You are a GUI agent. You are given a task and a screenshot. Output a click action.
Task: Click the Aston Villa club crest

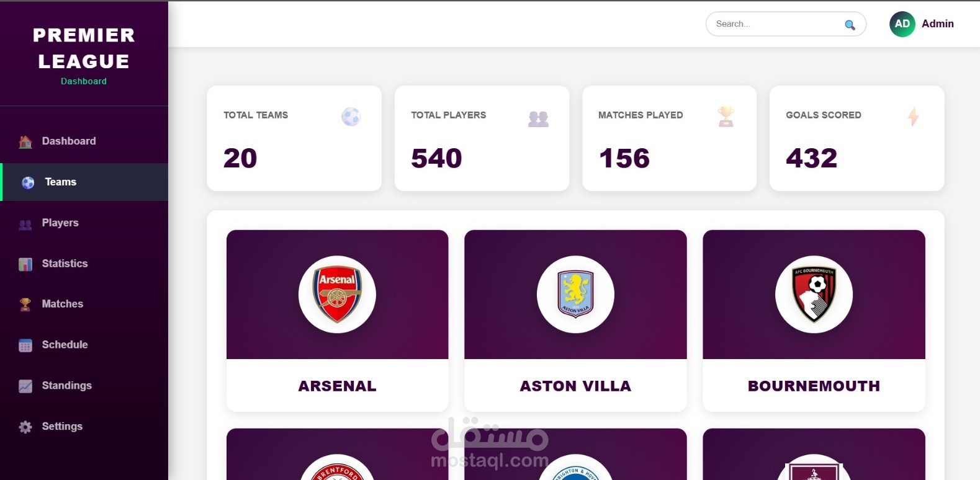point(575,295)
